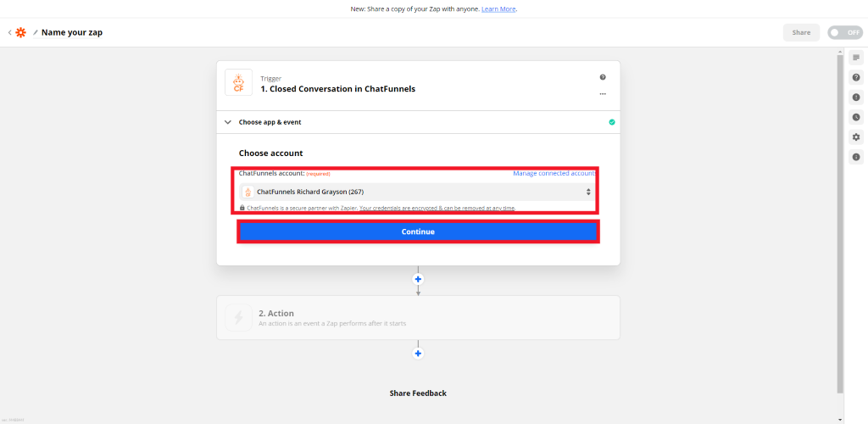Image resolution: width=868 pixels, height=424 pixels.
Task: Open the trigger help question mark icon
Action: (x=603, y=77)
